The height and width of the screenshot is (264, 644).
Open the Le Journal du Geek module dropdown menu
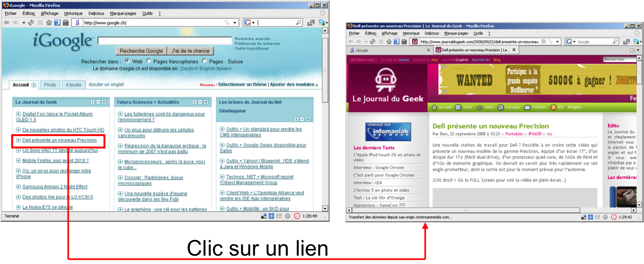click(x=93, y=102)
